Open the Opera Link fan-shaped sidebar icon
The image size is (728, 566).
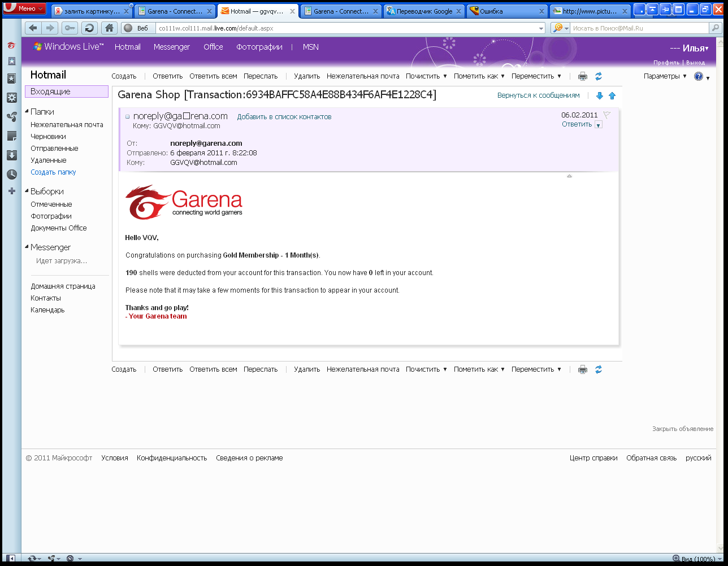pos(11,117)
